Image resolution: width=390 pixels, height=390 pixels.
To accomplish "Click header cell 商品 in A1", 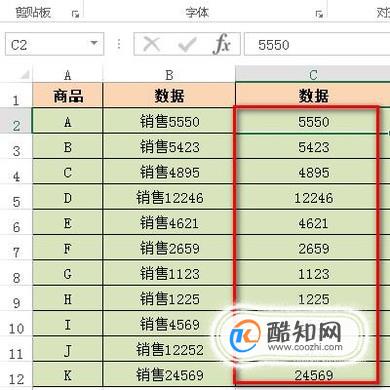I will 68,95.
